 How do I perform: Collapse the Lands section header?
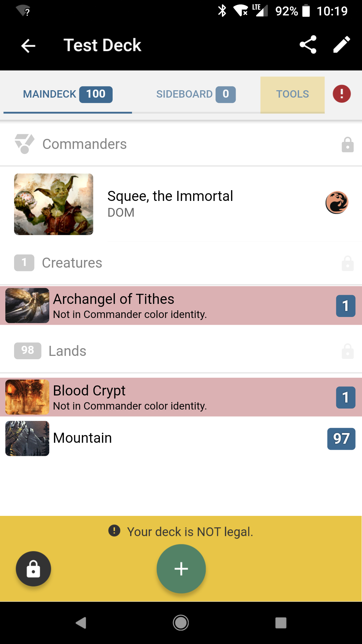click(x=67, y=351)
